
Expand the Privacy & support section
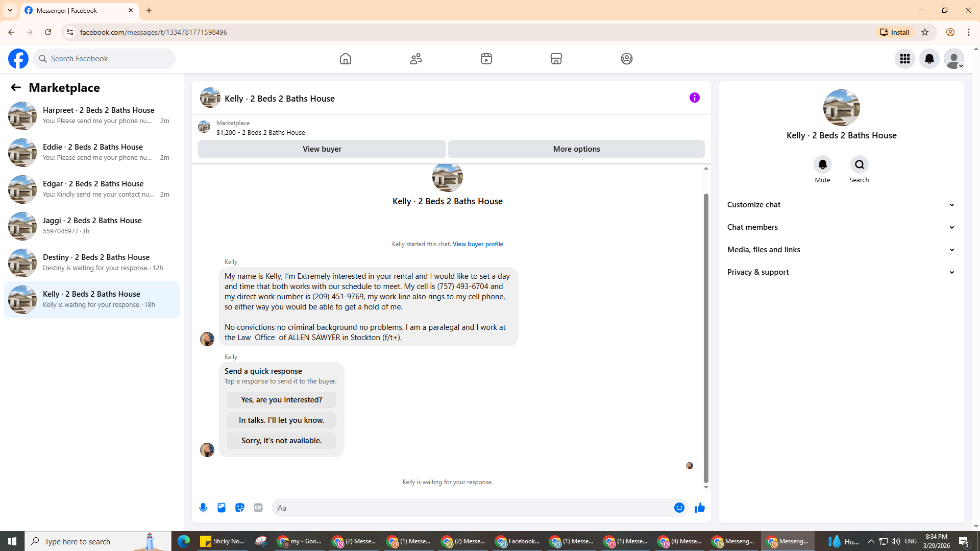(841, 272)
